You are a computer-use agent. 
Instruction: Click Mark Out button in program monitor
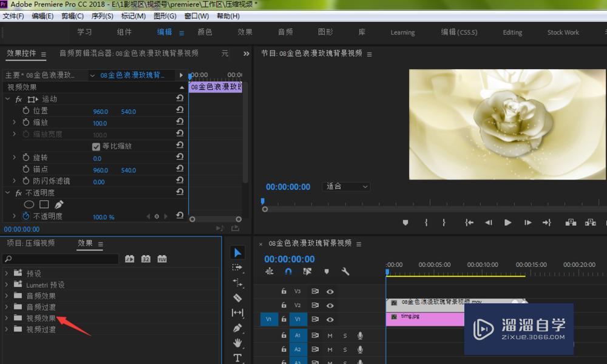[444, 223]
